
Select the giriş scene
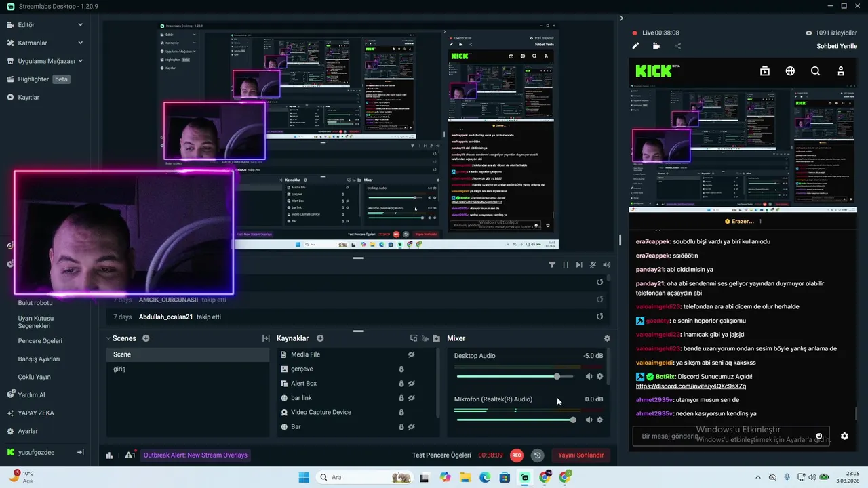pos(188,369)
